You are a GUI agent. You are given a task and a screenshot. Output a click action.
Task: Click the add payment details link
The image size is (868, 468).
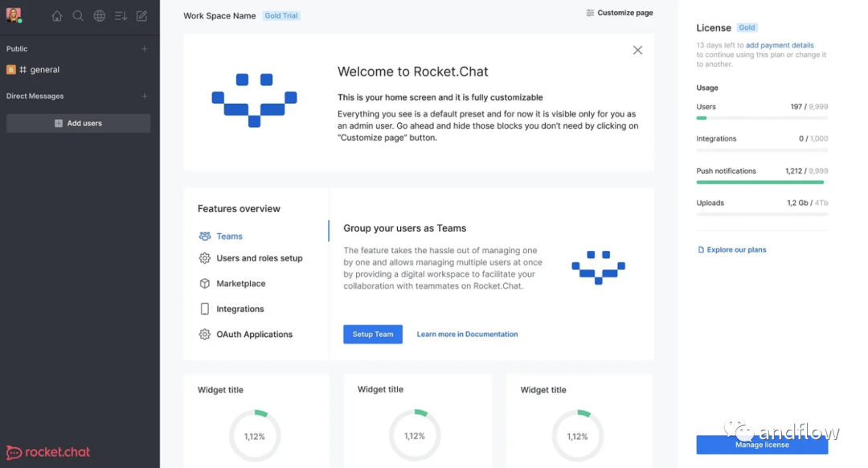click(780, 45)
